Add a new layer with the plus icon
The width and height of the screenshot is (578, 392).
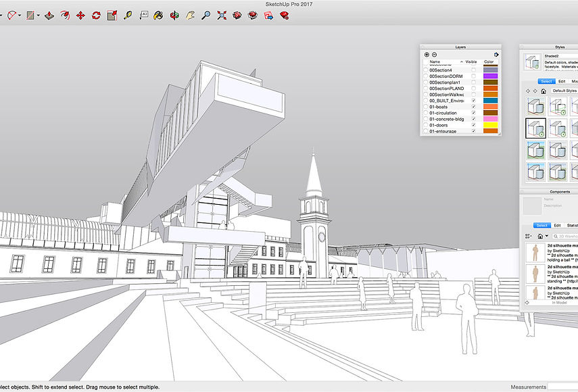[x=427, y=55]
